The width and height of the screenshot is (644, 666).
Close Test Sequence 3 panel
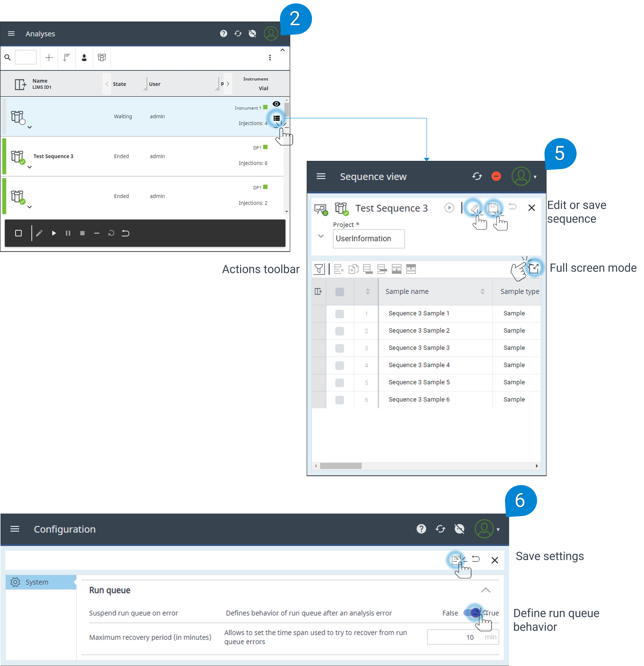(531, 208)
